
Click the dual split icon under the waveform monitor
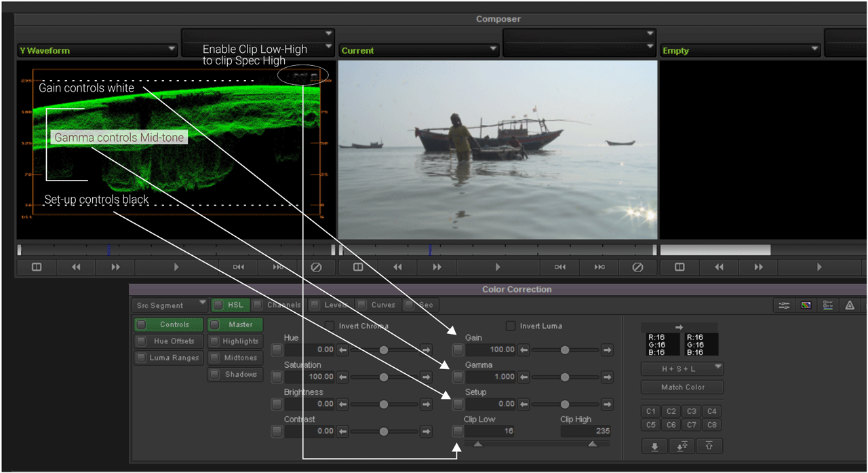[x=35, y=267]
